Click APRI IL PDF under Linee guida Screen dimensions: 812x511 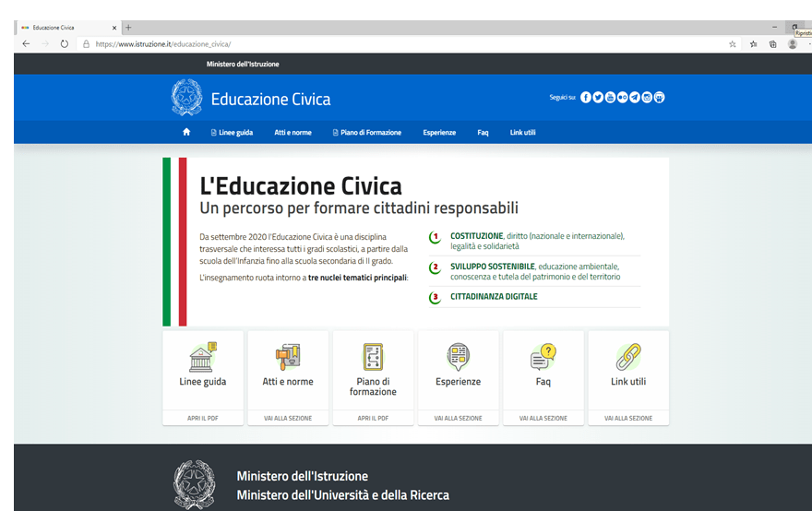[202, 418]
